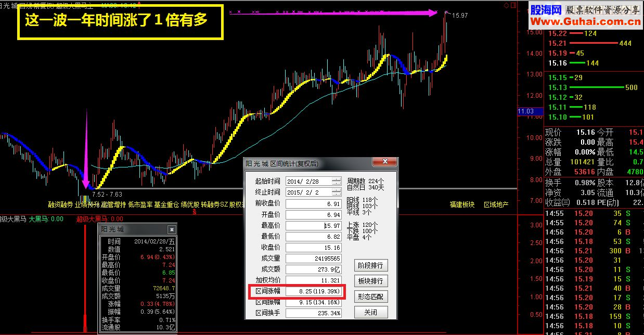
Task: Click the red S marker under chart
Action: click(x=195, y=212)
